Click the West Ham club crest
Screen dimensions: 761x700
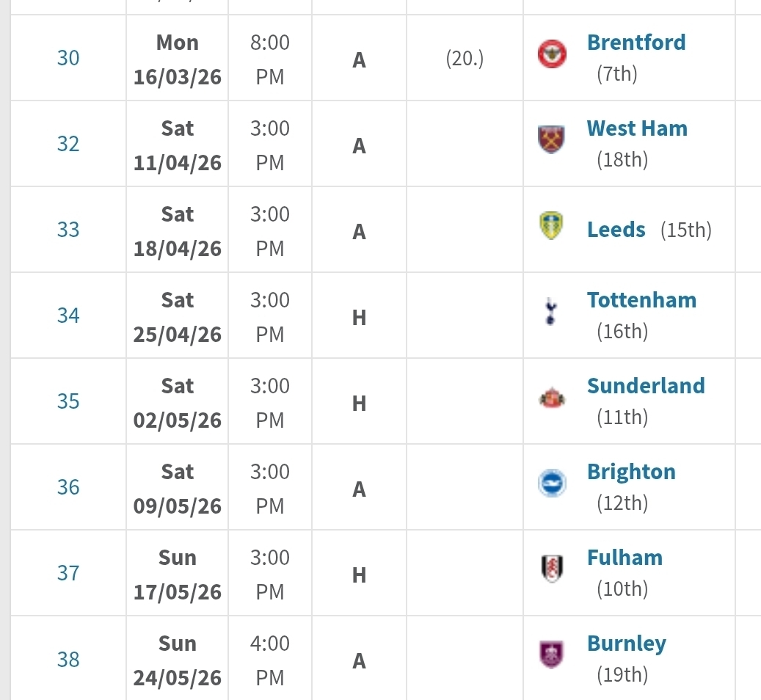pos(552,140)
